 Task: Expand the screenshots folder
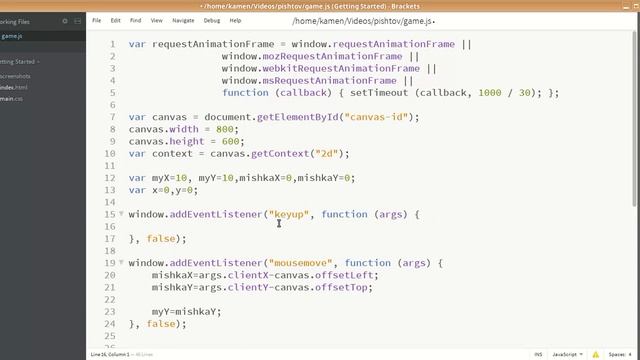click(x=16, y=76)
